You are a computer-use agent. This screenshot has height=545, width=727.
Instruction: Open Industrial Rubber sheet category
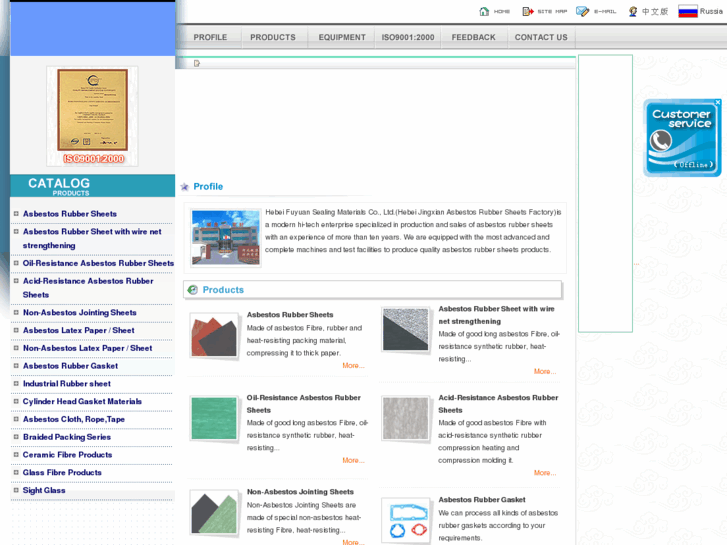67,384
